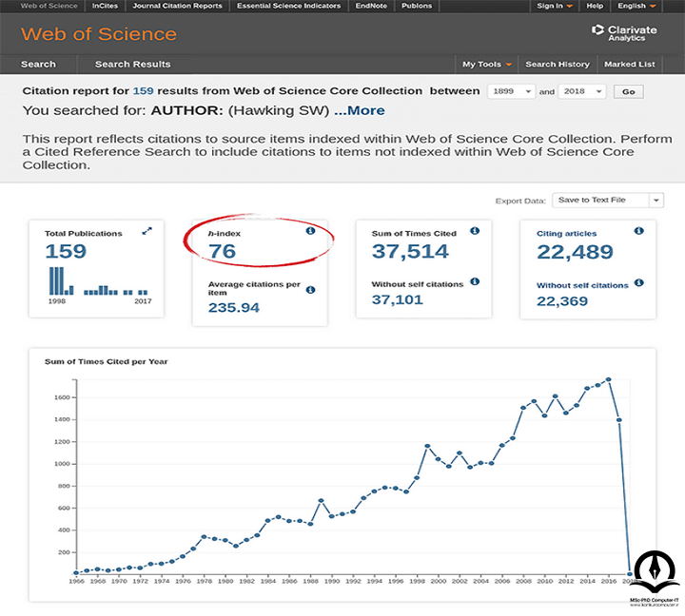The height and width of the screenshot is (616, 685).
Task: Click the Citing articles info icon
Action: pos(638,230)
